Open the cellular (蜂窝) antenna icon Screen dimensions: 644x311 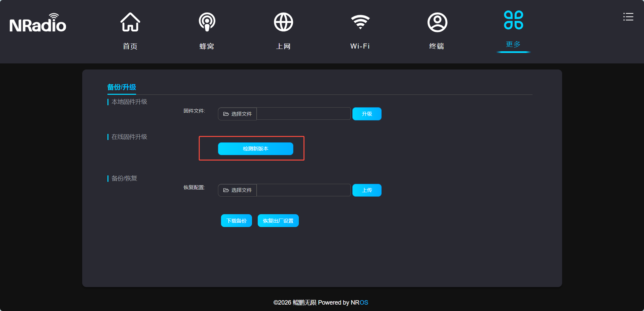coord(207,22)
